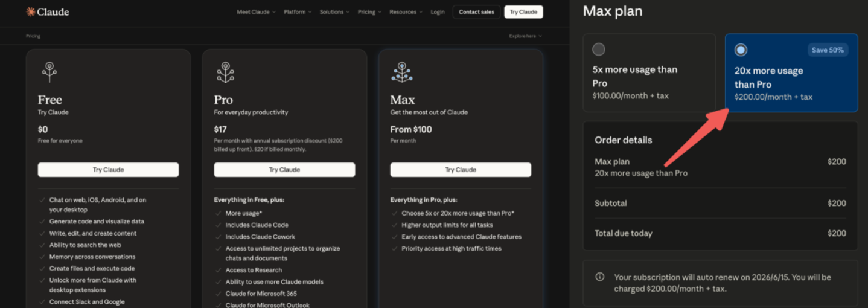Click the checkmark beside Access to unlimited projects
This screenshot has width=868, height=308.
click(218, 249)
